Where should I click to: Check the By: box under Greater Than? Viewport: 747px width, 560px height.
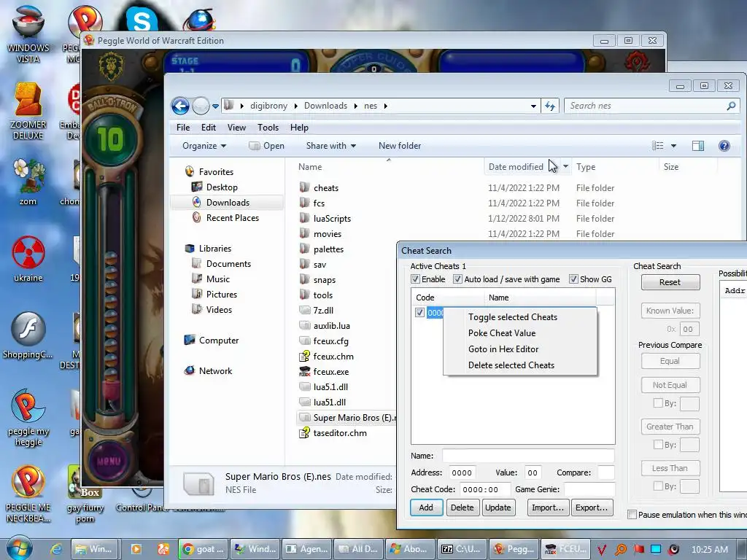(658, 444)
